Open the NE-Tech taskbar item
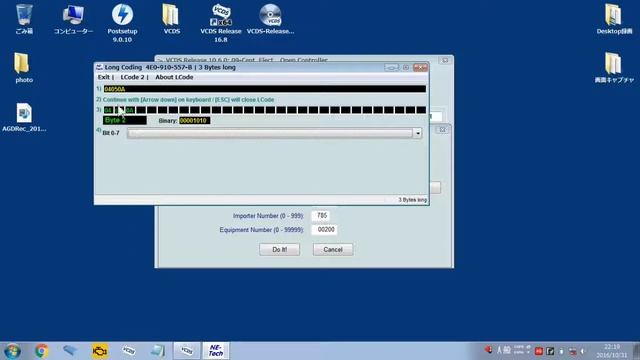Viewport: 640px width, 360px height. [216, 351]
